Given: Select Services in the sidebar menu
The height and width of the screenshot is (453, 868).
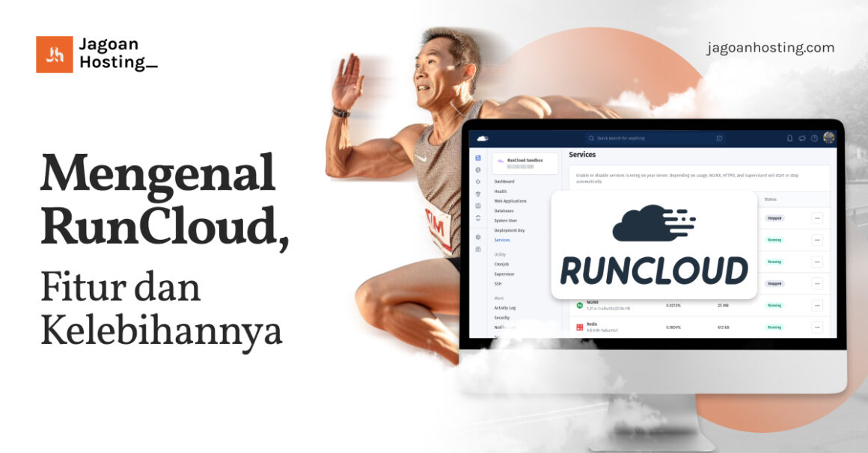Looking at the screenshot, I should pyautogui.click(x=501, y=240).
